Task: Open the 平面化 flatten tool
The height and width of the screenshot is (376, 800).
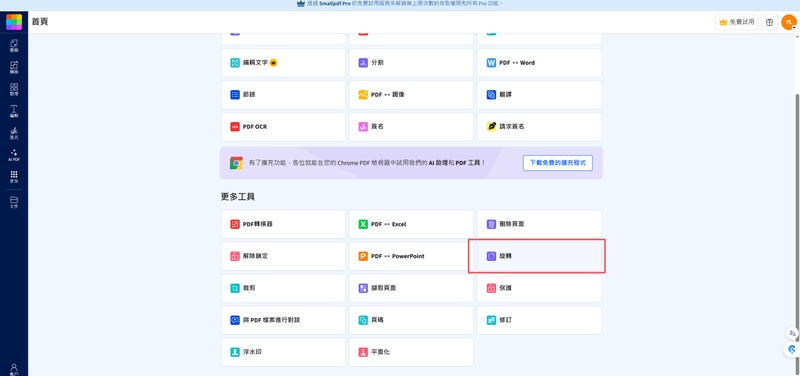Action: (411, 352)
